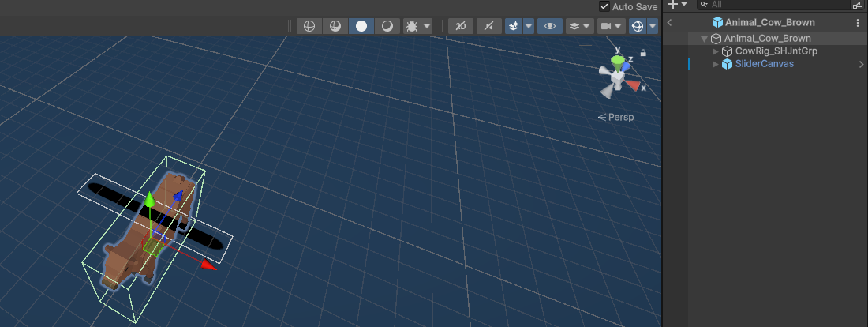
Task: Expand the CowRig_SHJntGrp tree item
Action: (716, 51)
